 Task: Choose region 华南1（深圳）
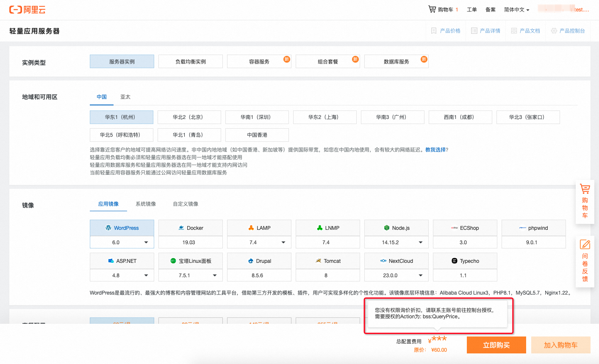257,117
